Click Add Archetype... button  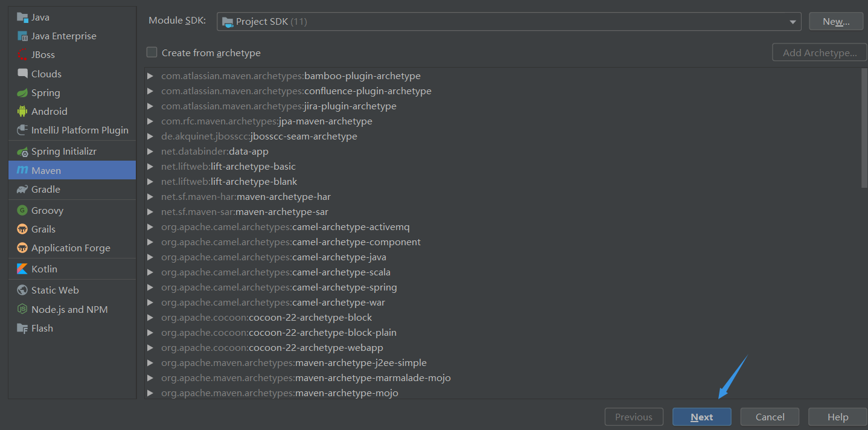820,53
